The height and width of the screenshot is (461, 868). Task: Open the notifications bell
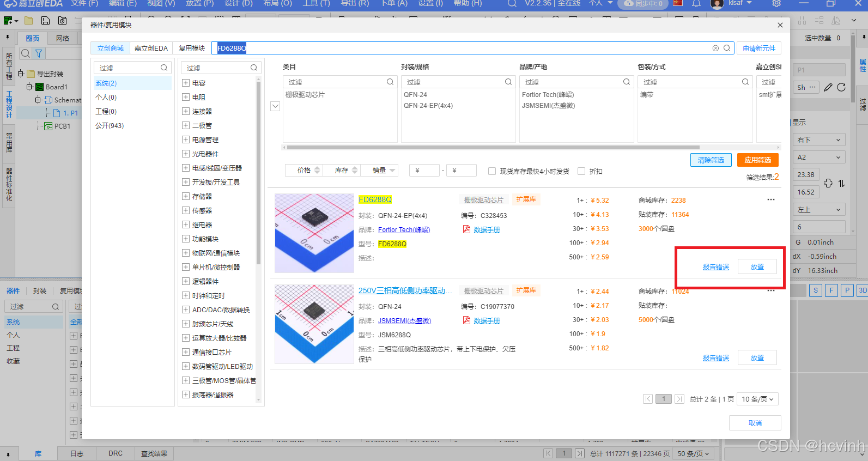coord(696,4)
